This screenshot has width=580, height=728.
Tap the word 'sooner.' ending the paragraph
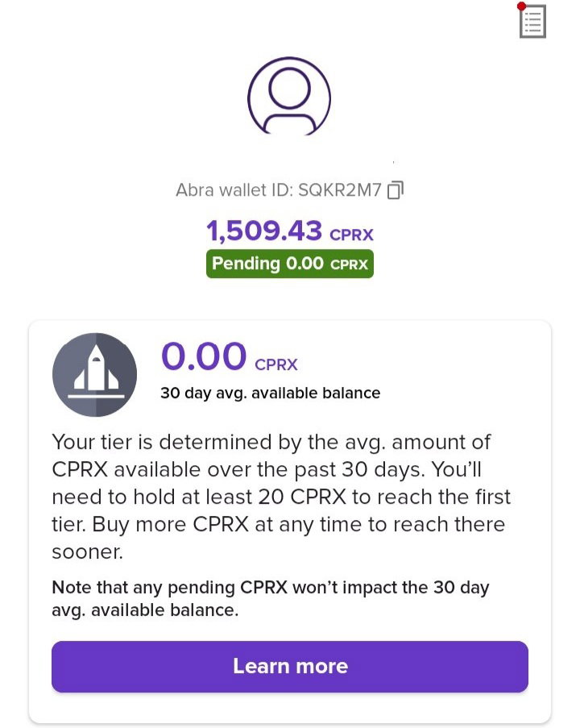click(87, 552)
